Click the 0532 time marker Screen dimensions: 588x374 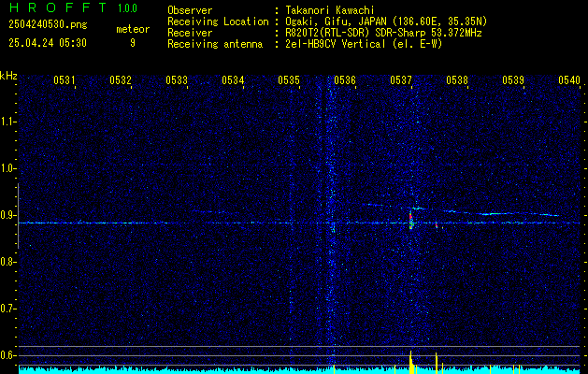[x=121, y=79]
